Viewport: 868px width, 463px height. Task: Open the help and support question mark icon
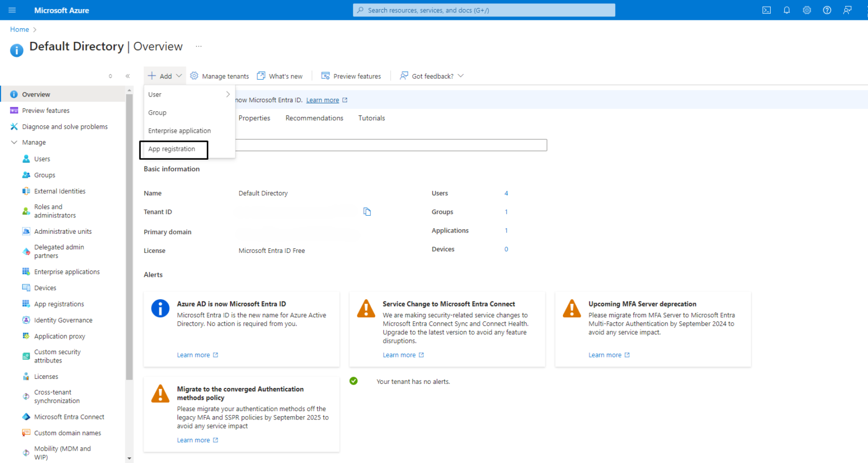point(827,10)
